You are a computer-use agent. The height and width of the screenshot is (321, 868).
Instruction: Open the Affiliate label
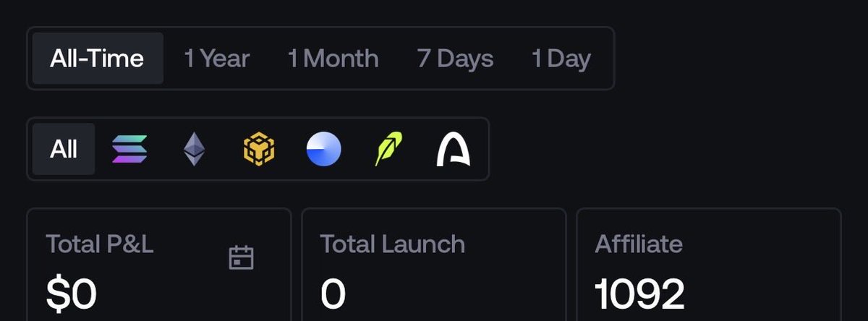[x=639, y=244]
